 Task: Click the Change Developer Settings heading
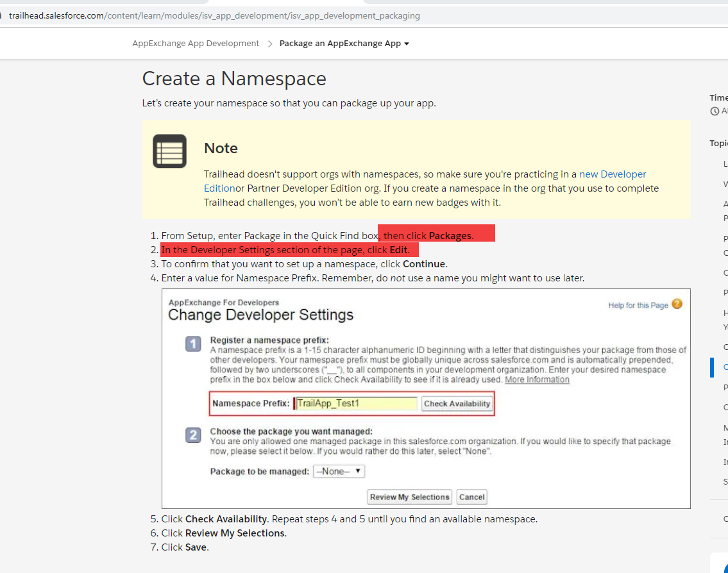coord(260,315)
